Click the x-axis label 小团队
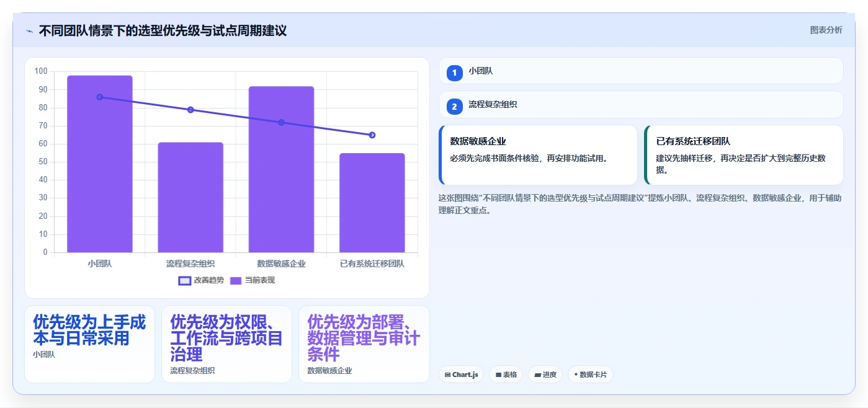Viewport: 868px width, 408px height. point(100,264)
